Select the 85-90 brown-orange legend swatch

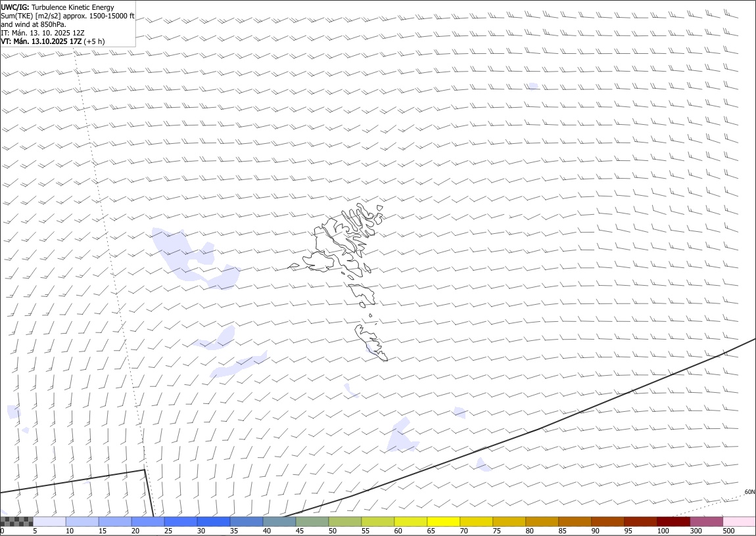click(x=575, y=522)
